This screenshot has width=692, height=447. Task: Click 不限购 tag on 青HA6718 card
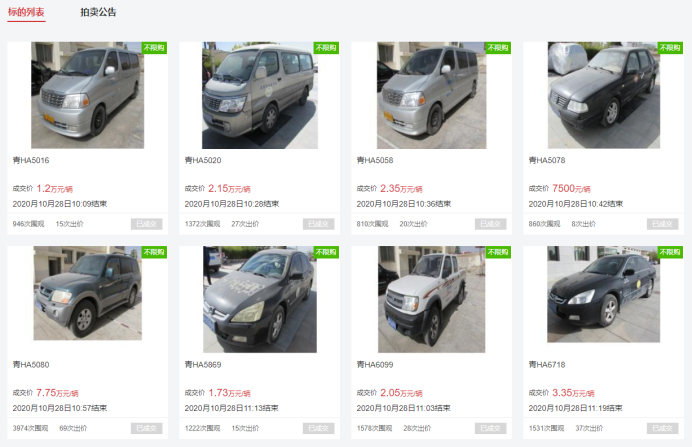click(x=670, y=252)
